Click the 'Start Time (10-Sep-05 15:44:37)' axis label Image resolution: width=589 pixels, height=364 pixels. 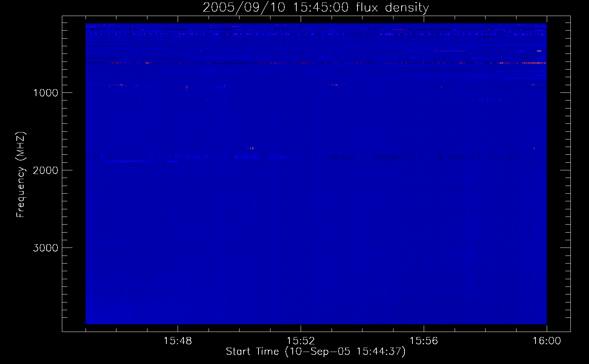tap(316, 351)
